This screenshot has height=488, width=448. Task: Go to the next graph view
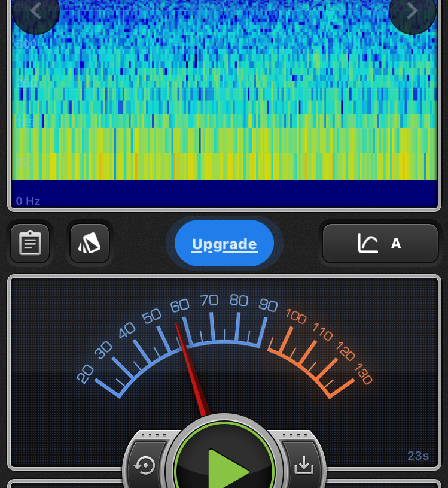412,11
